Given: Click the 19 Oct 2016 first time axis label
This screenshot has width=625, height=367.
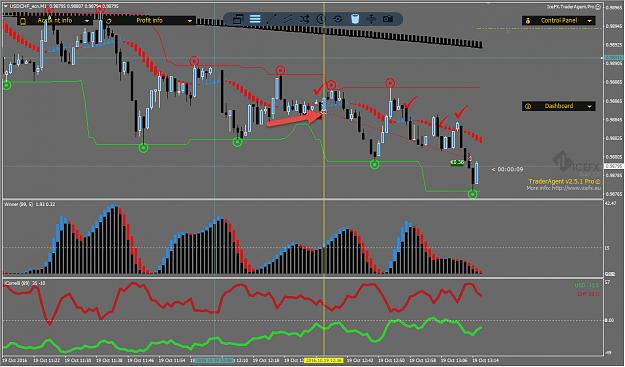Looking at the screenshot, I should (14, 360).
